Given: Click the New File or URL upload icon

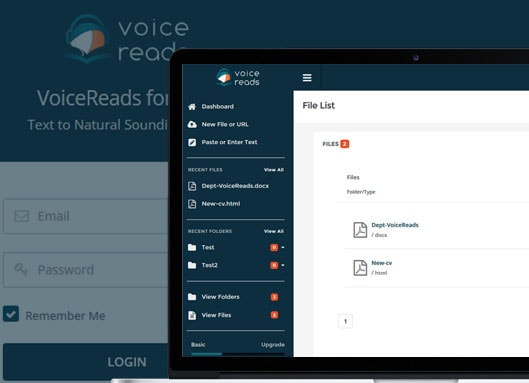Looking at the screenshot, I should click(x=192, y=125).
